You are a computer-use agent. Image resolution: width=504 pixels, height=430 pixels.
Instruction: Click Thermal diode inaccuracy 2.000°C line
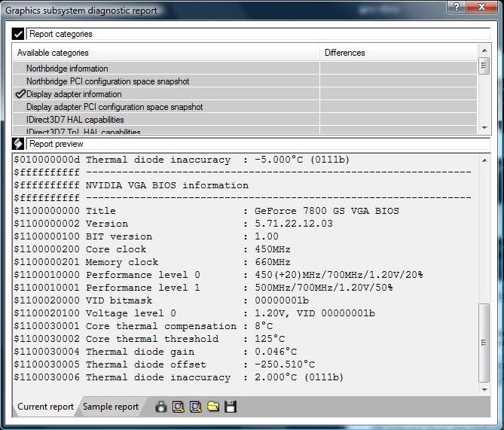(179, 377)
